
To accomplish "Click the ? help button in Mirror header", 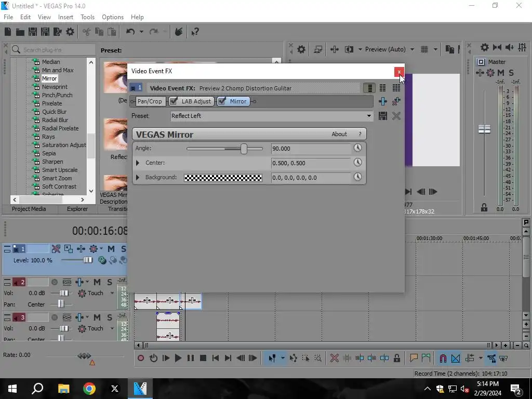I will 360,134.
